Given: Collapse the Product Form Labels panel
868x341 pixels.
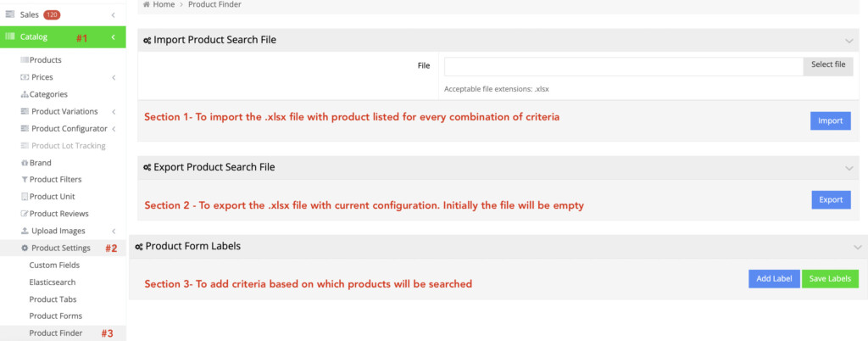Looking at the screenshot, I should click(x=857, y=247).
